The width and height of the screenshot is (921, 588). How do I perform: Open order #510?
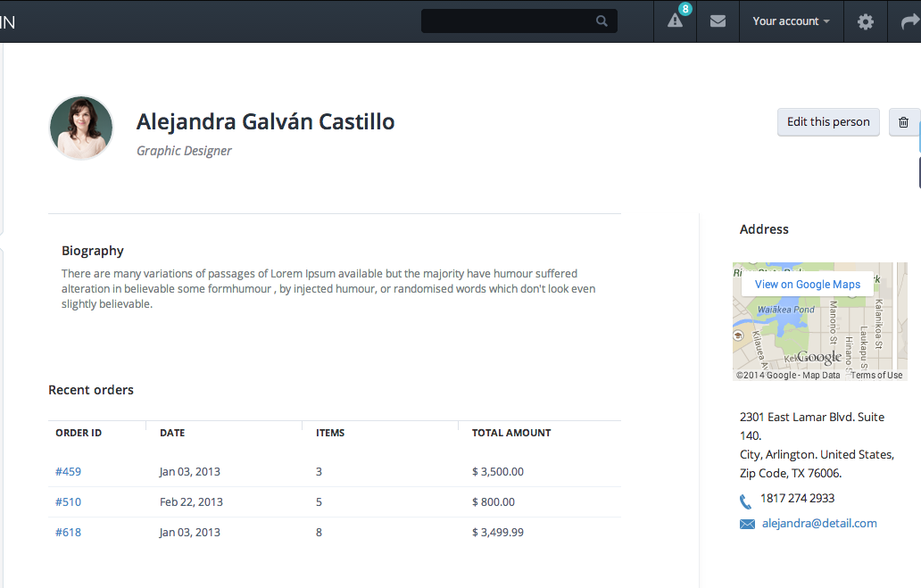click(x=68, y=501)
